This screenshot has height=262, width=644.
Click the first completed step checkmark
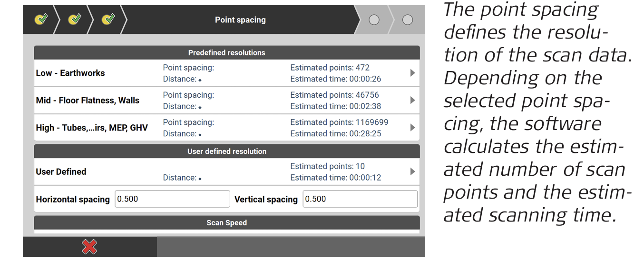pyautogui.click(x=41, y=20)
